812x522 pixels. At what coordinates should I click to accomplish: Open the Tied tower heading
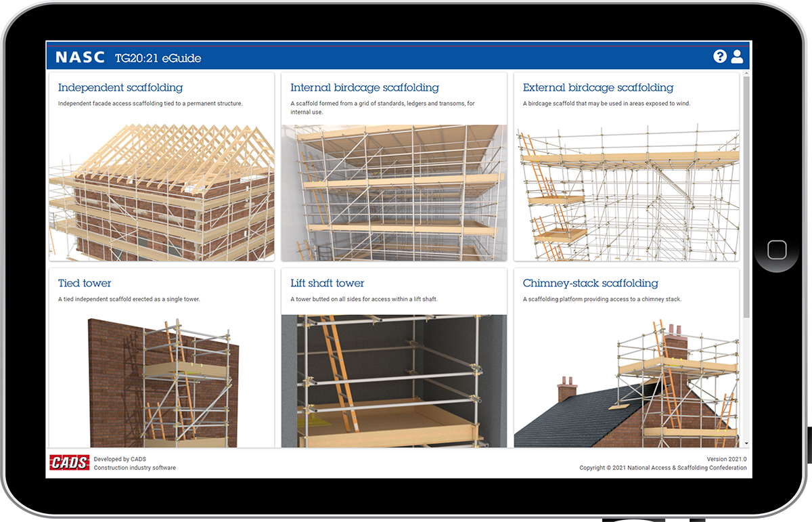(x=85, y=283)
